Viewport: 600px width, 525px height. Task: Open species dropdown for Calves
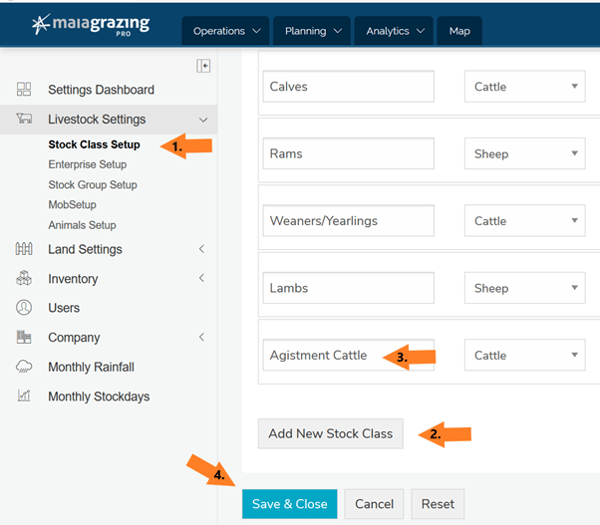tap(525, 87)
